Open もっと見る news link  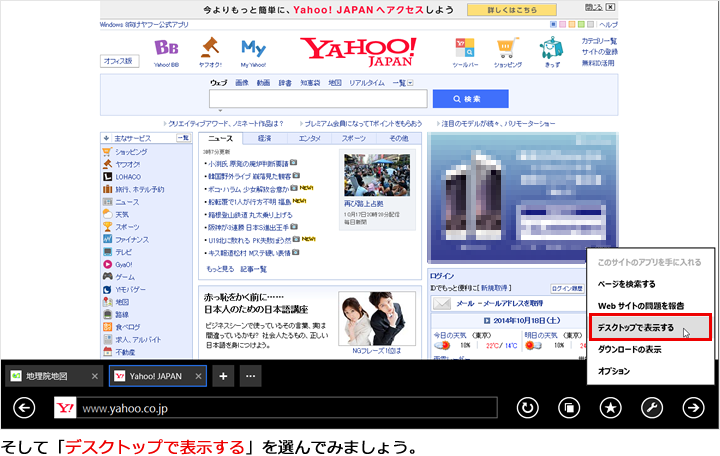click(x=220, y=269)
